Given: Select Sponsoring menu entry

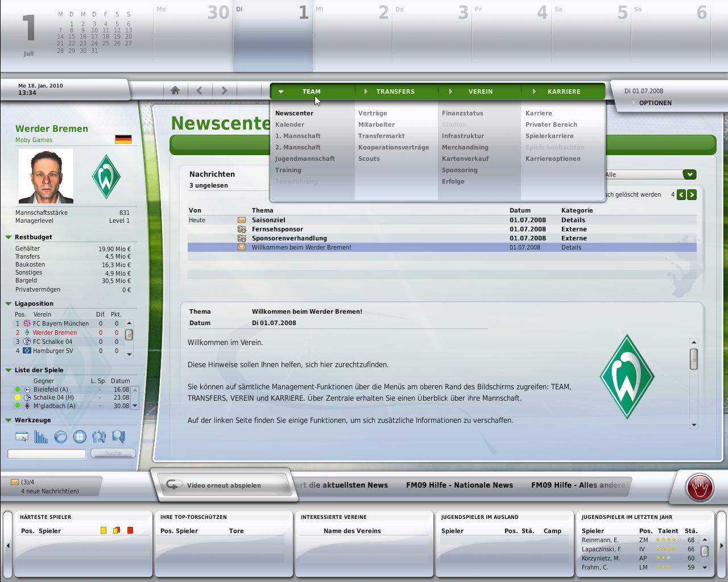Looking at the screenshot, I should coord(460,170).
